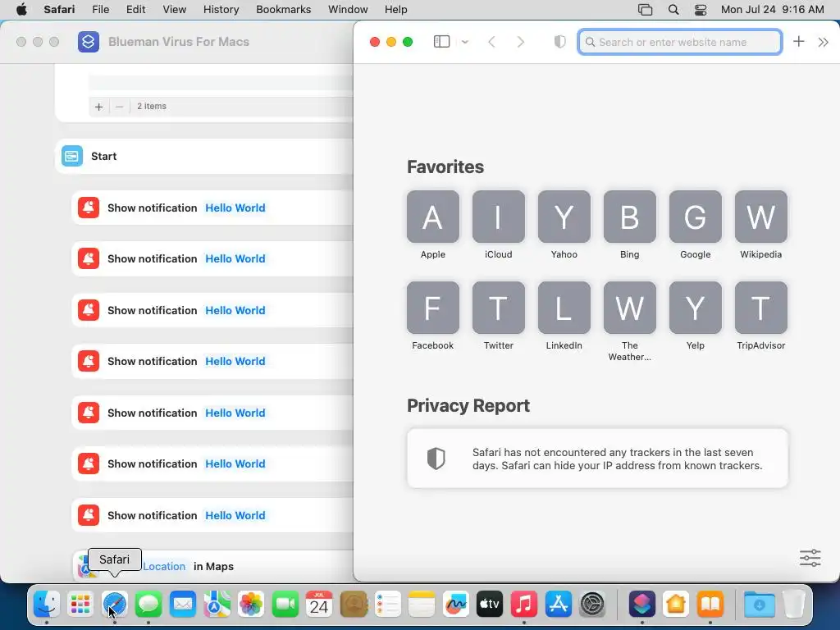Open Maps from the Dock

pyautogui.click(x=217, y=605)
